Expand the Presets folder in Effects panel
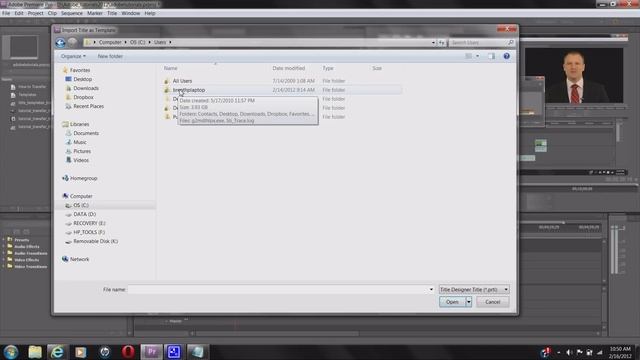Viewport: 640px width, 360px height. (4, 240)
